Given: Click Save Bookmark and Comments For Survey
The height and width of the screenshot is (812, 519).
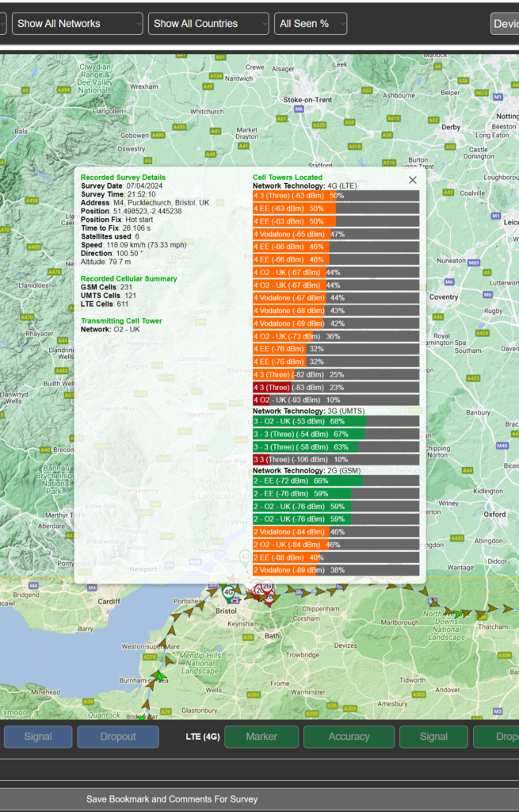Looking at the screenshot, I should [172, 799].
